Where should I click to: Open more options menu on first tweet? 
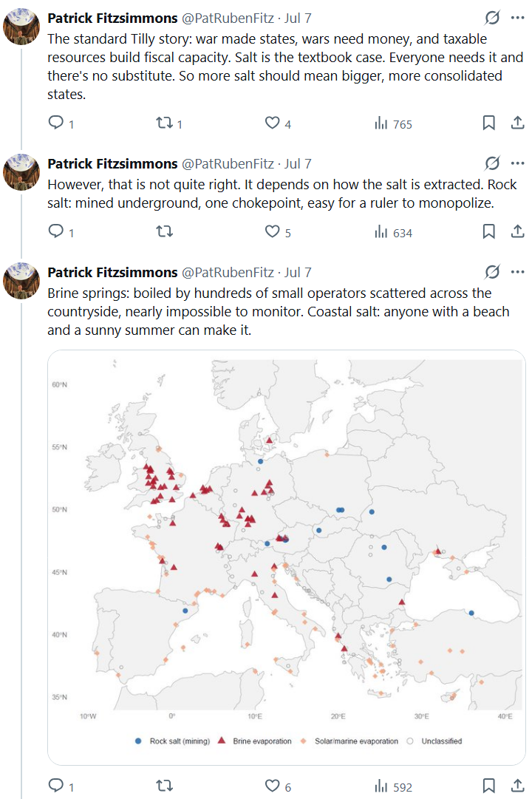coord(518,18)
